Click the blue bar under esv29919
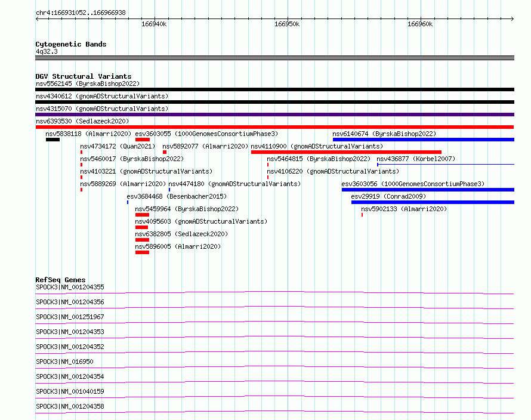This screenshot has width=531, height=420. (433, 202)
